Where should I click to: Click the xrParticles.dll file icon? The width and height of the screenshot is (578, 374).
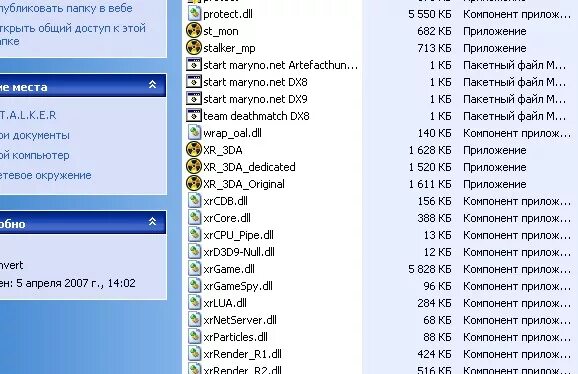194,336
